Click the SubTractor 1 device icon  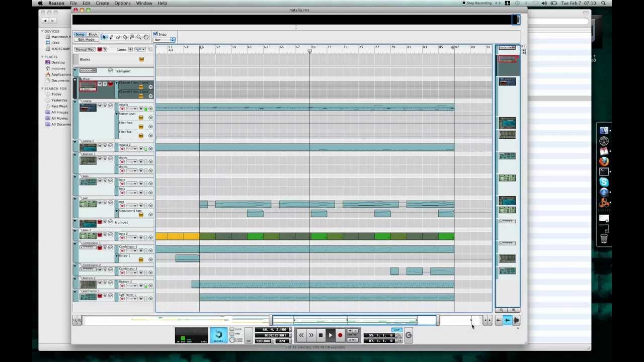pyautogui.click(x=88, y=297)
